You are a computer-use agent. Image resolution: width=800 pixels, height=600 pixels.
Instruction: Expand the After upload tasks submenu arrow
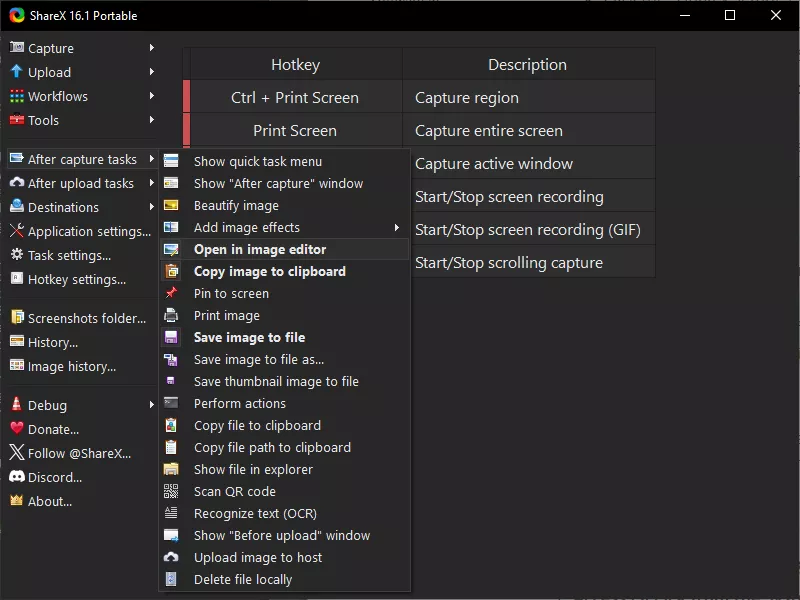(152, 183)
